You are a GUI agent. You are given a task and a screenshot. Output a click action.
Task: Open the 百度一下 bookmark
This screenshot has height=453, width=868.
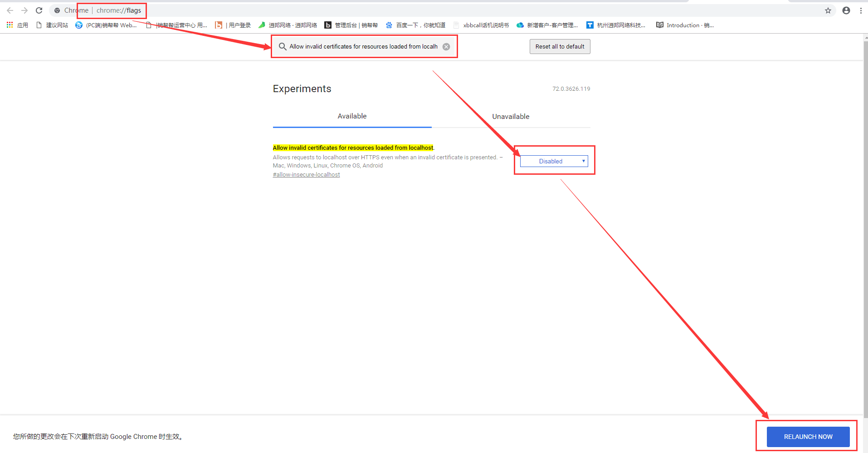click(x=415, y=25)
